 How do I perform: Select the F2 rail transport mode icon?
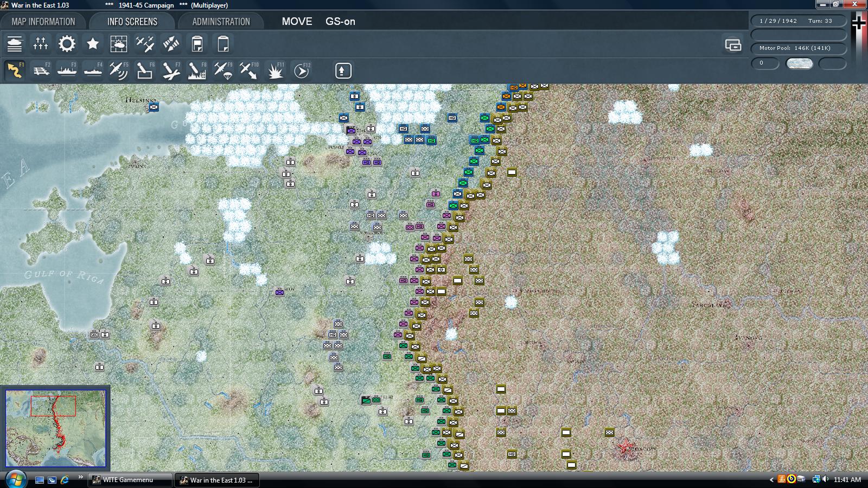click(x=41, y=70)
